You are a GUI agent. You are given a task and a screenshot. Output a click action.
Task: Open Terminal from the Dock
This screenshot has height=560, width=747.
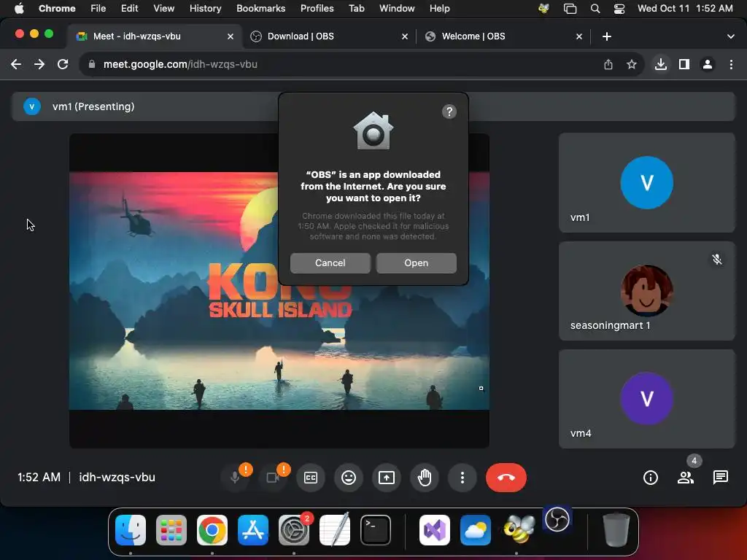click(x=376, y=530)
